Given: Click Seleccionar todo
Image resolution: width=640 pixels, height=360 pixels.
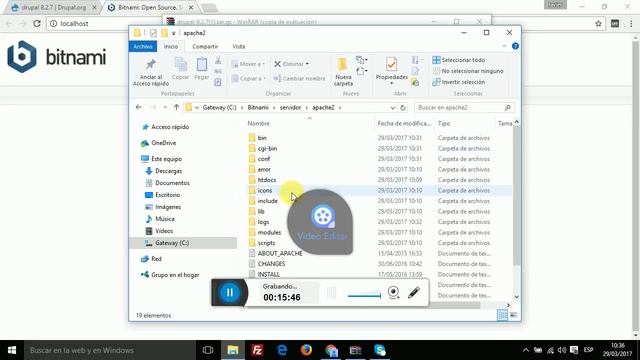Looking at the screenshot, I should [x=459, y=60].
